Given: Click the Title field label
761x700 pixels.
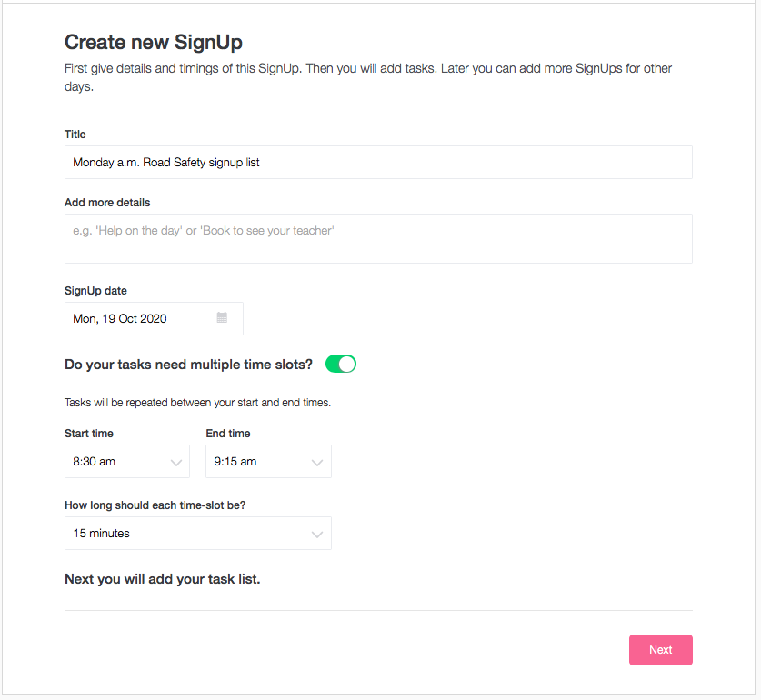Looking at the screenshot, I should 75,135.
